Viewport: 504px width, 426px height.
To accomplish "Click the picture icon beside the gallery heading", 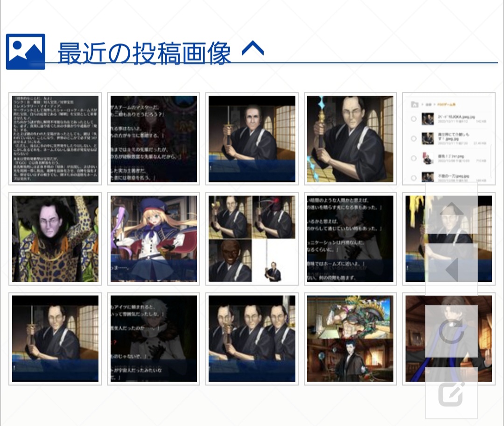I will [x=26, y=52].
